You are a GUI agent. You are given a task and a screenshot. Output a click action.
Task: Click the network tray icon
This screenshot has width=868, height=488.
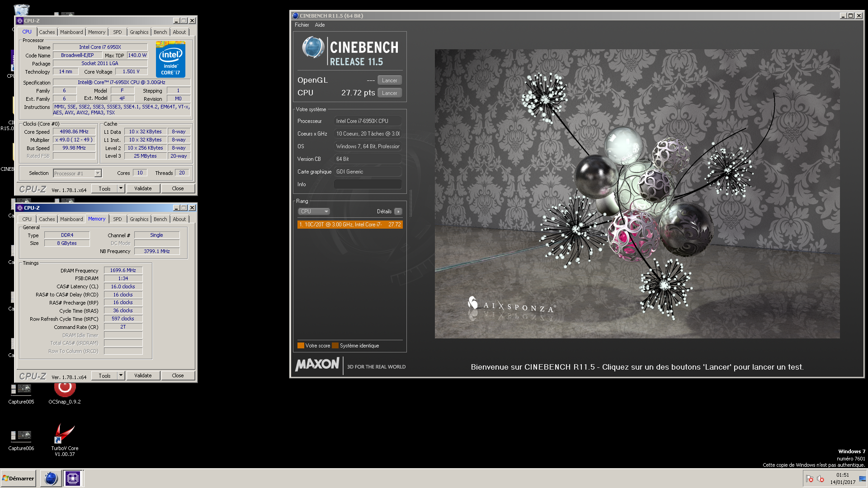[x=862, y=479]
